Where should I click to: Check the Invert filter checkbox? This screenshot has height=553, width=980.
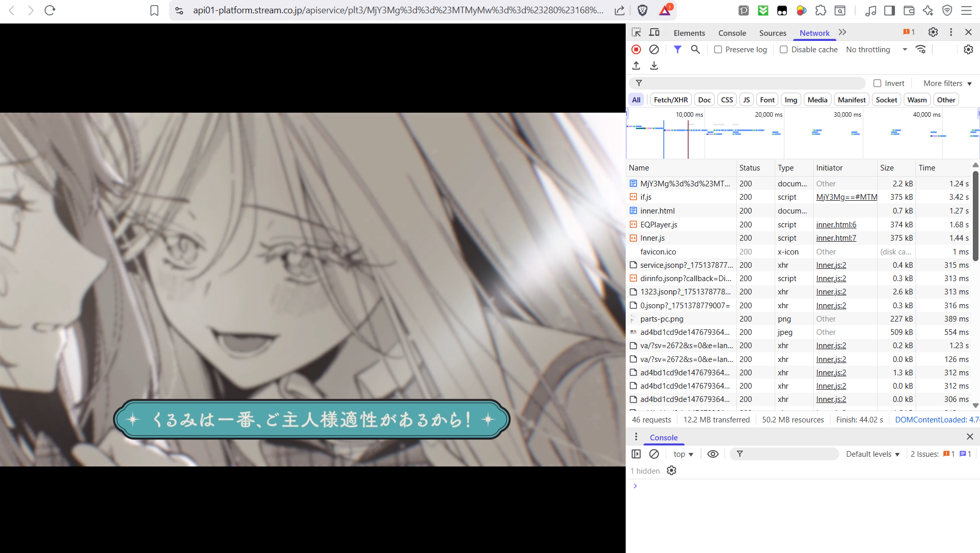[877, 83]
